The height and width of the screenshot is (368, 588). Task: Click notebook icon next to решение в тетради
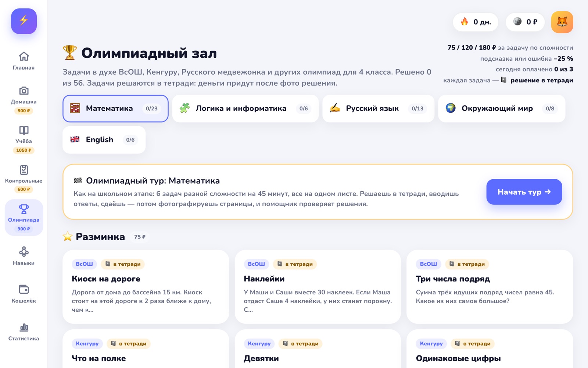pyautogui.click(x=504, y=80)
